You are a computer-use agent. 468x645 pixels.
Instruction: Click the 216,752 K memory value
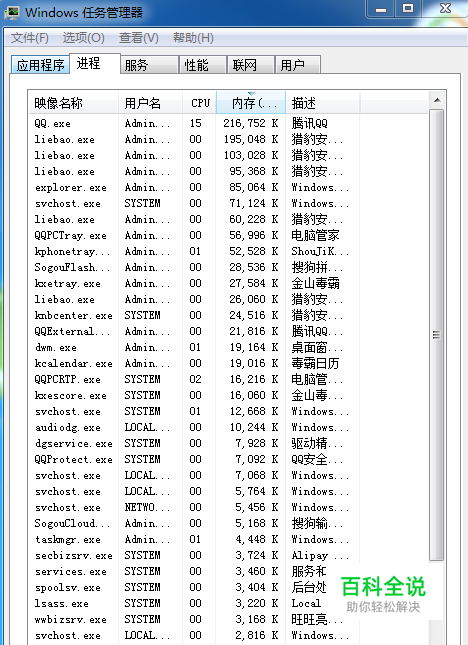click(251, 123)
